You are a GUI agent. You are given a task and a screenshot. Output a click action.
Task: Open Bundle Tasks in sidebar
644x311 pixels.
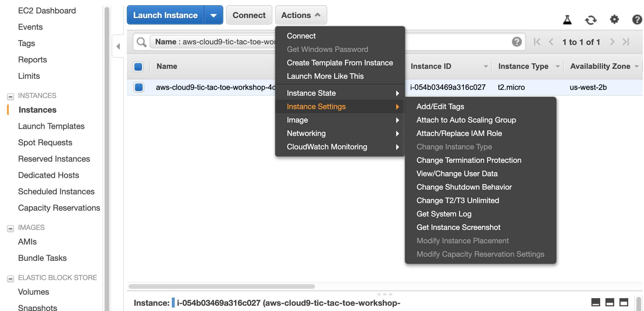42,258
